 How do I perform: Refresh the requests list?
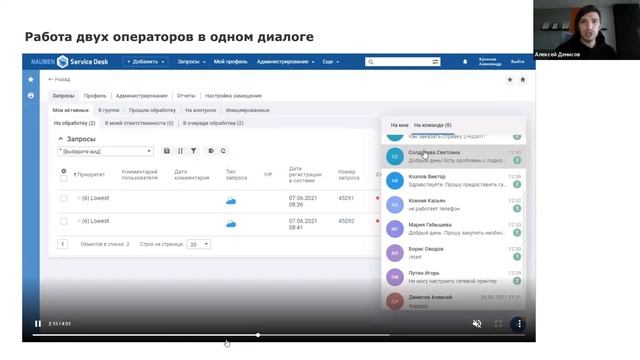(223, 151)
